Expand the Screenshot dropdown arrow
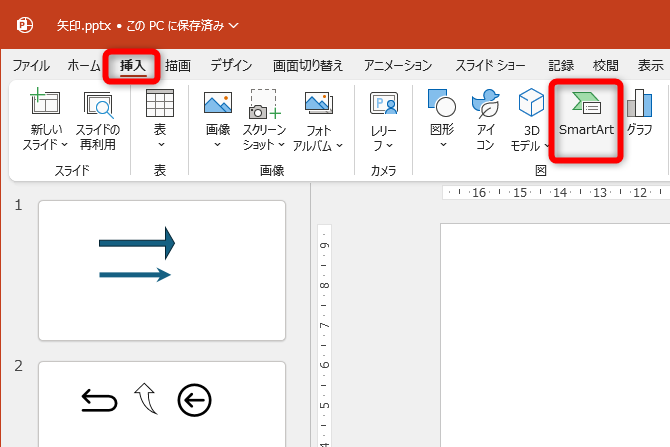 [x=282, y=145]
